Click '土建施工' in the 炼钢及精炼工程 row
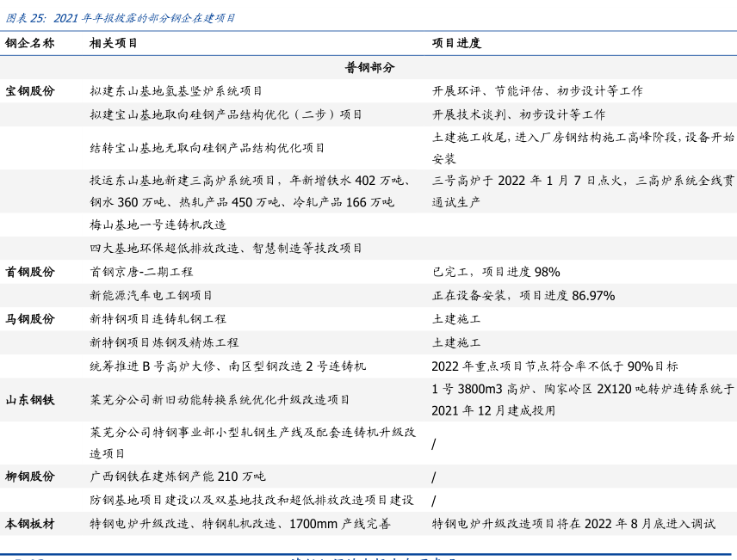Screen dimensions: 737x560 pos(456,342)
